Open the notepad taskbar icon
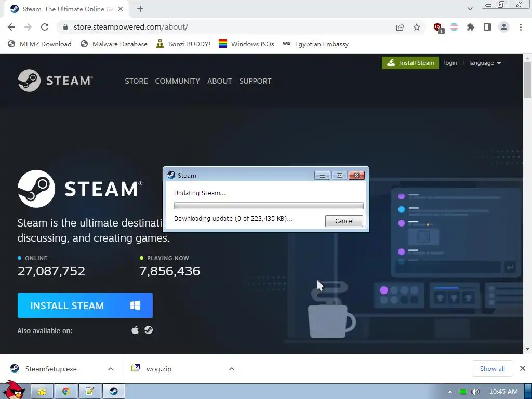 coord(89,392)
